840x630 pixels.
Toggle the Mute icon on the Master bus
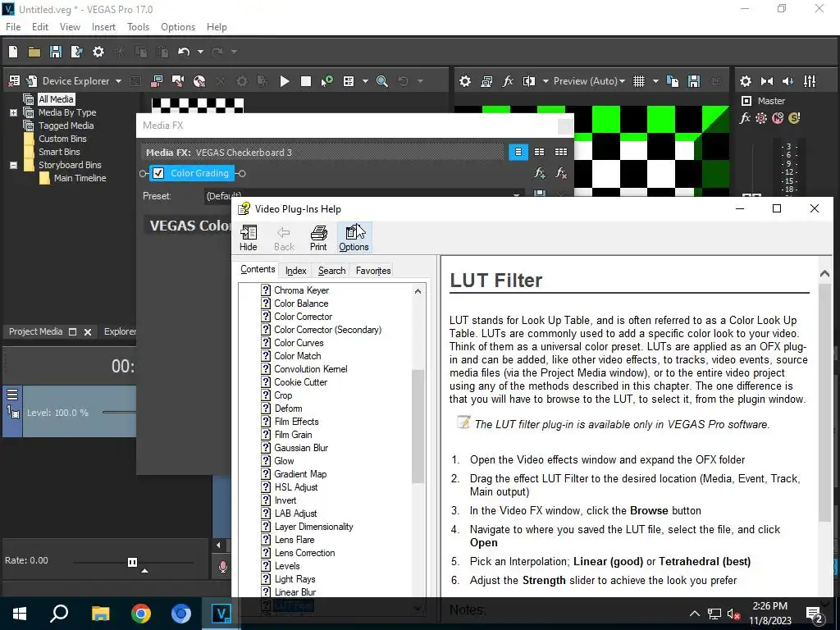coord(778,118)
